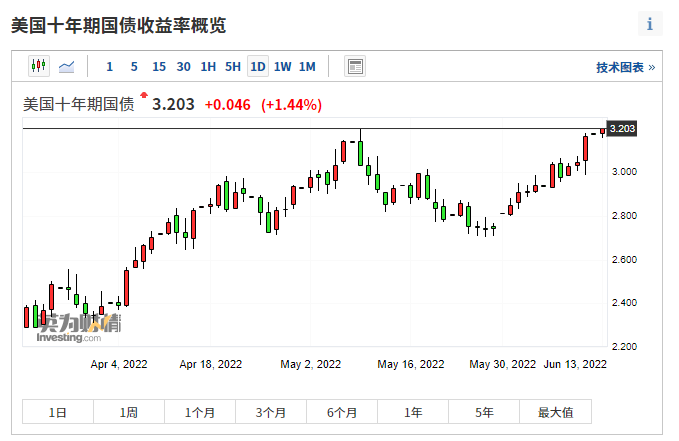Select the 1日 time range tab
Screen dimensions: 679x441
58,412
